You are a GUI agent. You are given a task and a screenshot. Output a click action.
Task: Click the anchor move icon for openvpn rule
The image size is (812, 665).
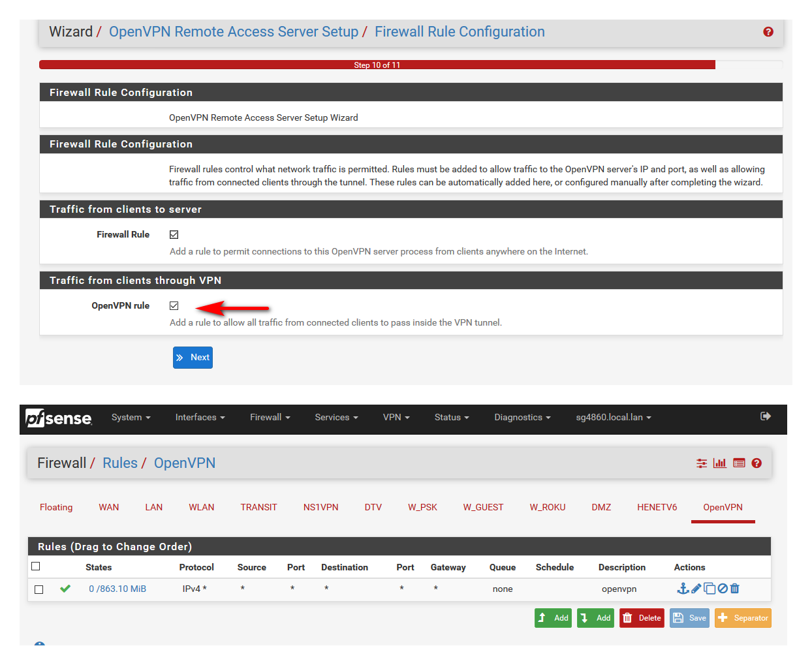(x=683, y=589)
